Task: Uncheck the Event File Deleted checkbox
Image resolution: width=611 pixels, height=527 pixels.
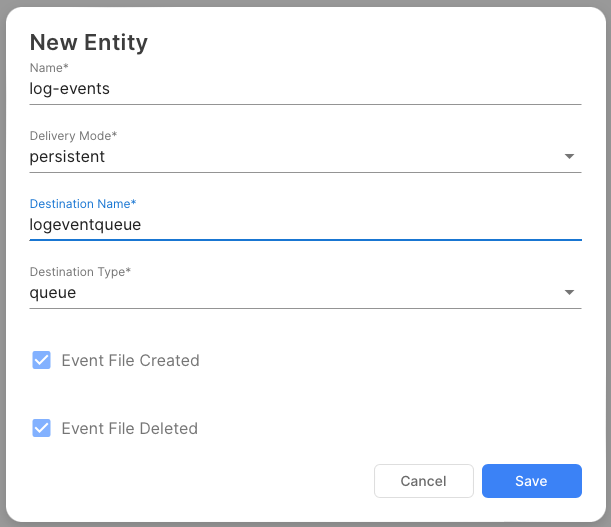Action: pyautogui.click(x=42, y=428)
